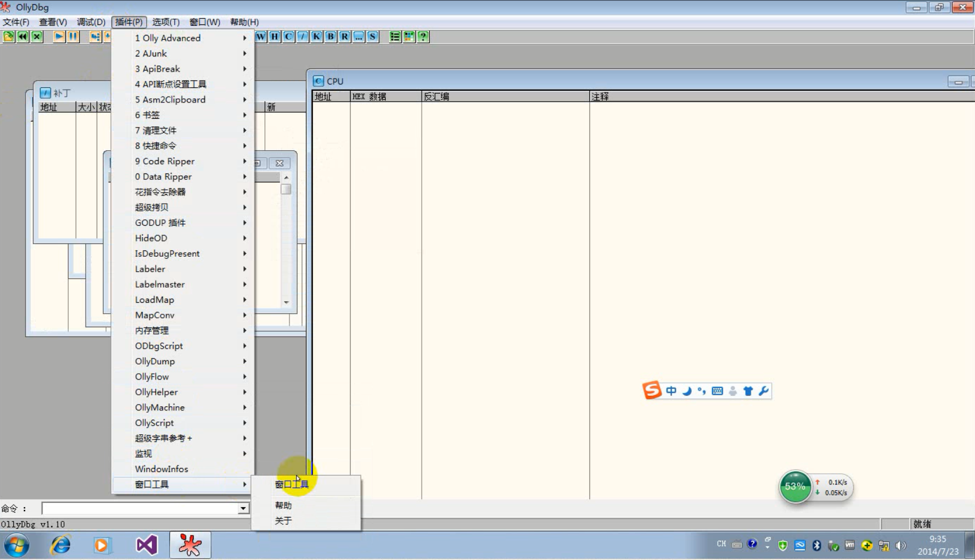The width and height of the screenshot is (975, 560).
Task: Choose the 2 AJunk plugin entry
Action: coord(183,54)
